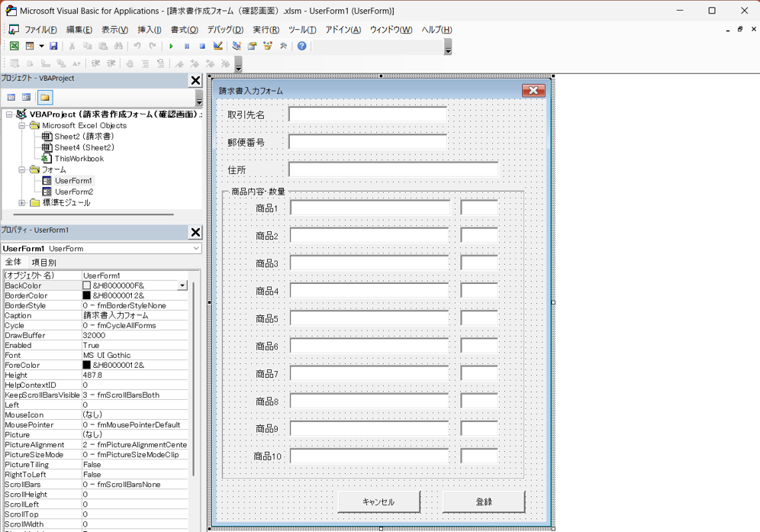Viewport: 760px width, 532px height.
Task: Click the blue Help question mark icon
Action: coord(302,46)
